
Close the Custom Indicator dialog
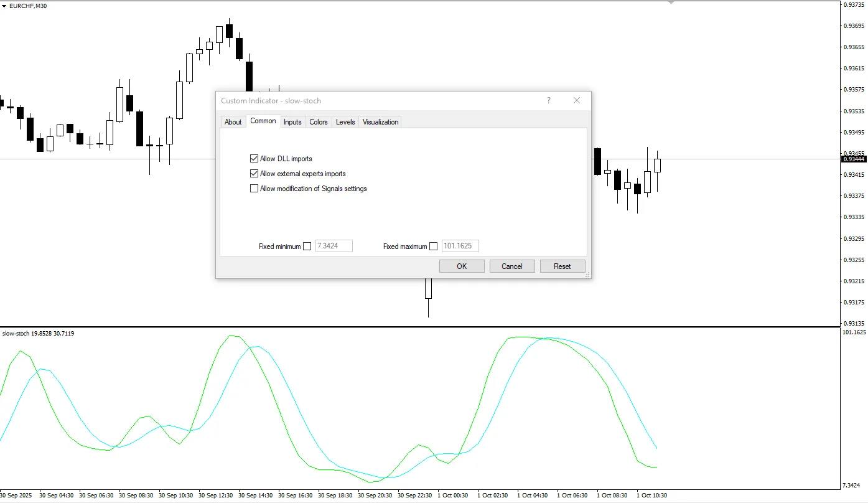click(x=577, y=100)
